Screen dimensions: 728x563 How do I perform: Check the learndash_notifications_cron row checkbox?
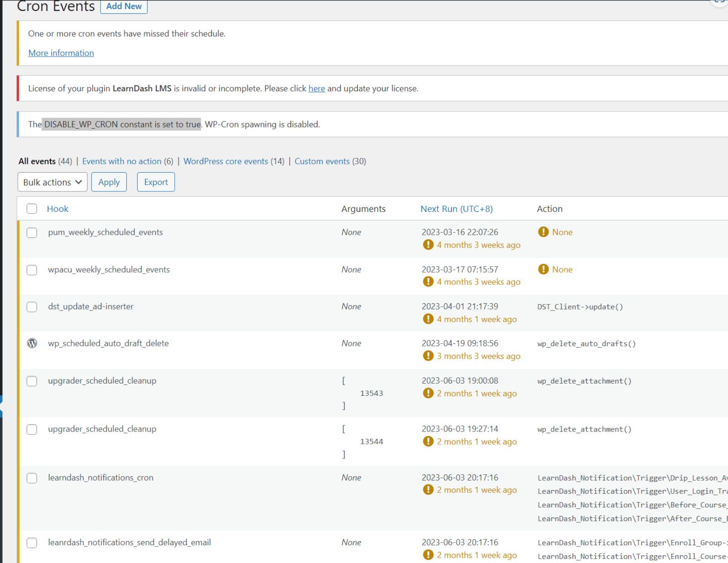(32, 478)
